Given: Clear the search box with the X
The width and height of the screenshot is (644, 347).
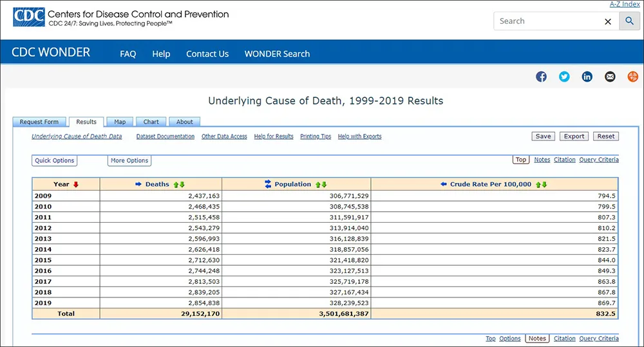Looking at the screenshot, I should click(x=608, y=21).
